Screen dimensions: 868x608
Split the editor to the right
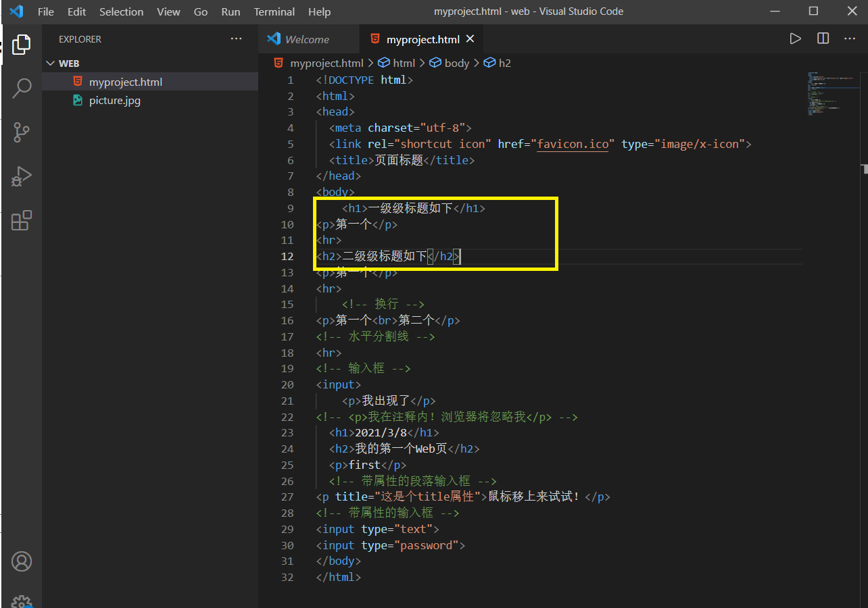click(x=823, y=39)
